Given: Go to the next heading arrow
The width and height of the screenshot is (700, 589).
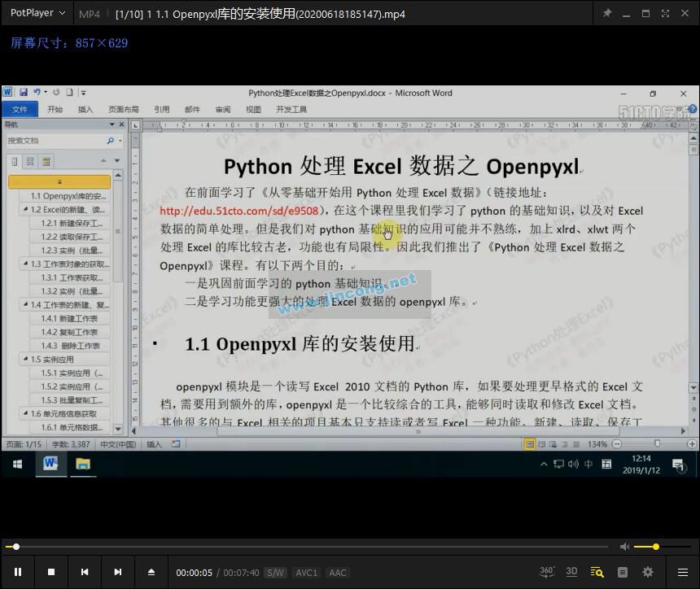Looking at the screenshot, I should click(x=117, y=160).
